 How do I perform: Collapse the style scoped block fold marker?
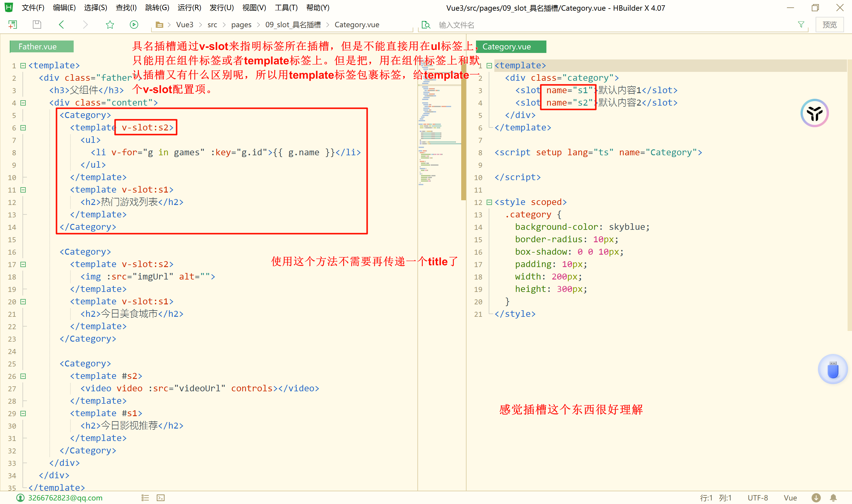(x=489, y=202)
